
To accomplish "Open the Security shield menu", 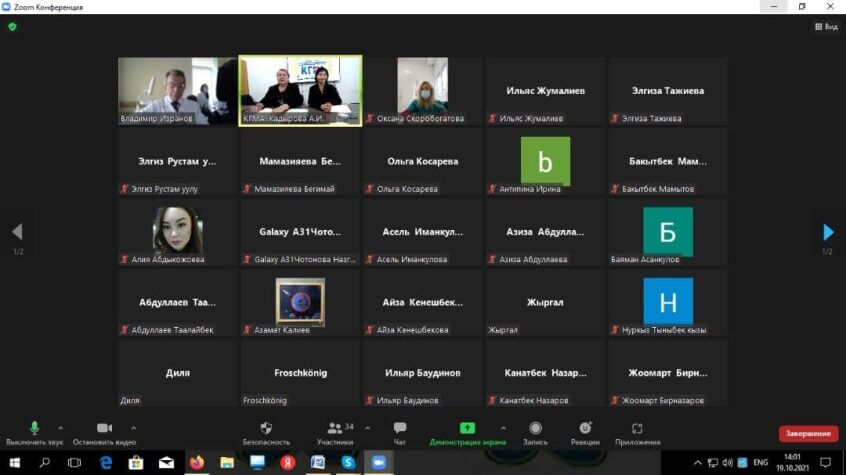I will (x=266, y=429).
